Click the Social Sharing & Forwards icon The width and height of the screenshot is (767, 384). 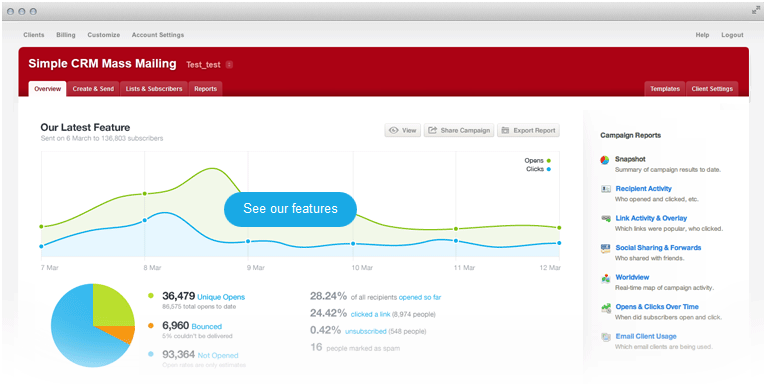point(606,248)
